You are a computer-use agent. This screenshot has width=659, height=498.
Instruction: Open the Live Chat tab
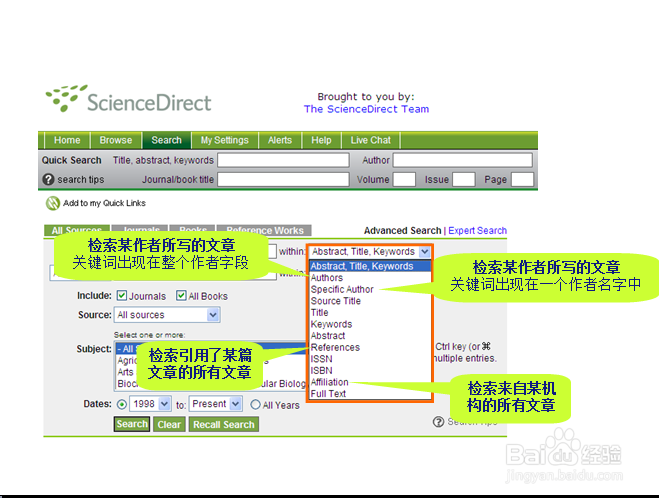(370, 140)
